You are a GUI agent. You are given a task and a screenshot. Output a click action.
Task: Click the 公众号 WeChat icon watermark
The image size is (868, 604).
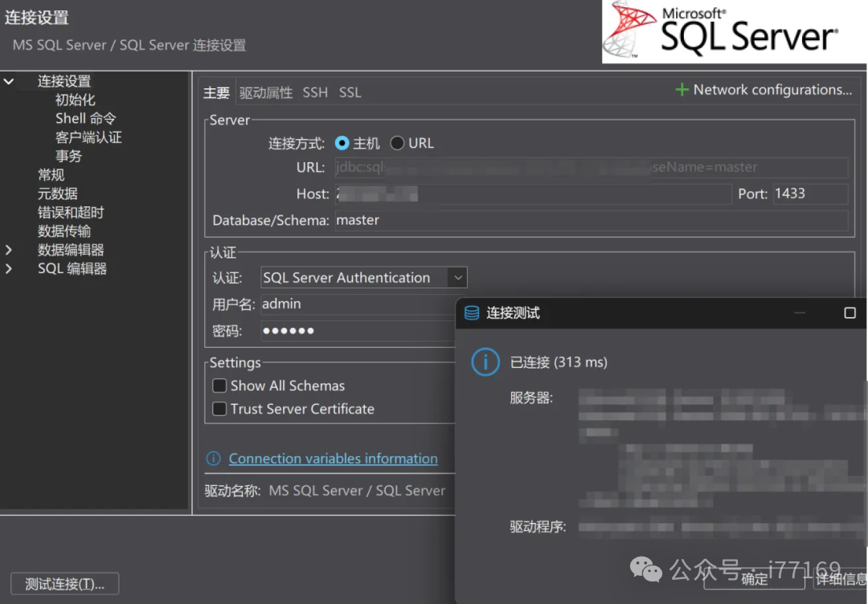coord(645,569)
